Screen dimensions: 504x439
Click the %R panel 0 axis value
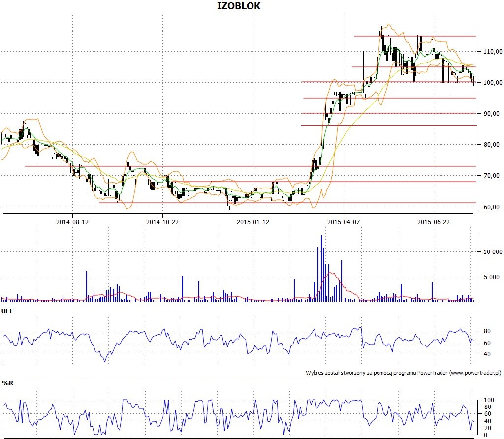[x=485, y=435]
